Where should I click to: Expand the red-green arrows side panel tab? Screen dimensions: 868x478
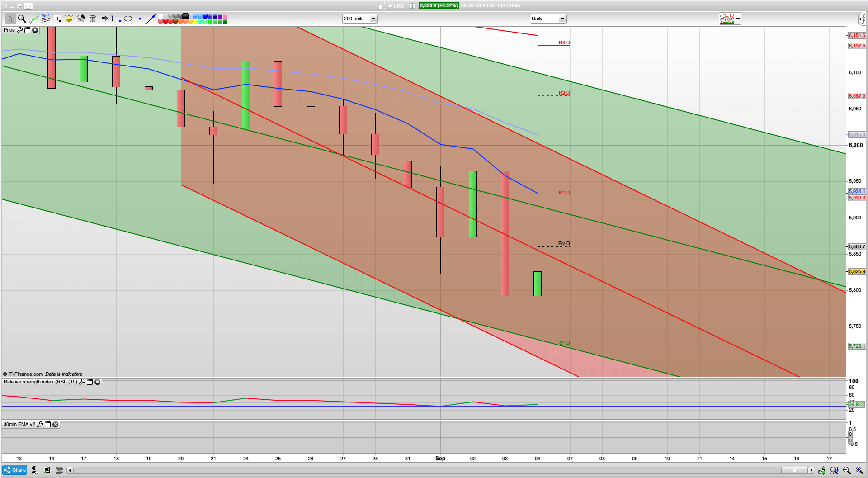click(863, 19)
